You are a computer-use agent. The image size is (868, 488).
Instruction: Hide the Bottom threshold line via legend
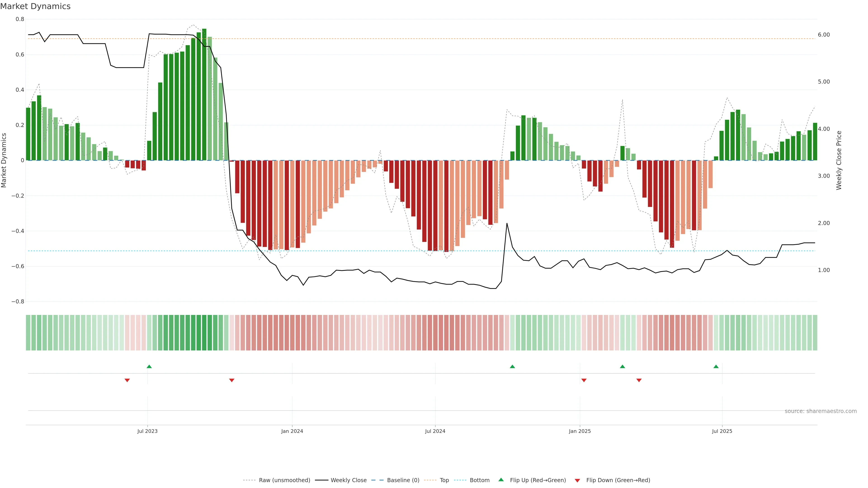(479, 480)
